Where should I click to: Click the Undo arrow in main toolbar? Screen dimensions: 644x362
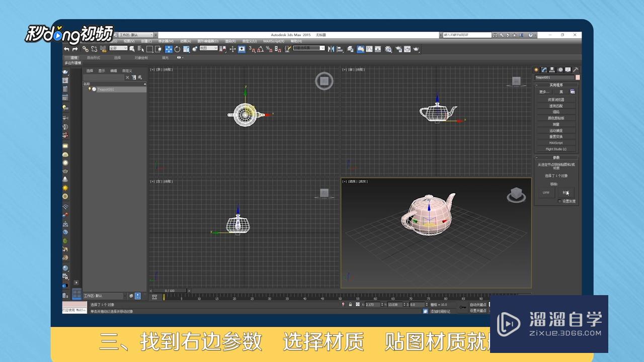(x=66, y=49)
